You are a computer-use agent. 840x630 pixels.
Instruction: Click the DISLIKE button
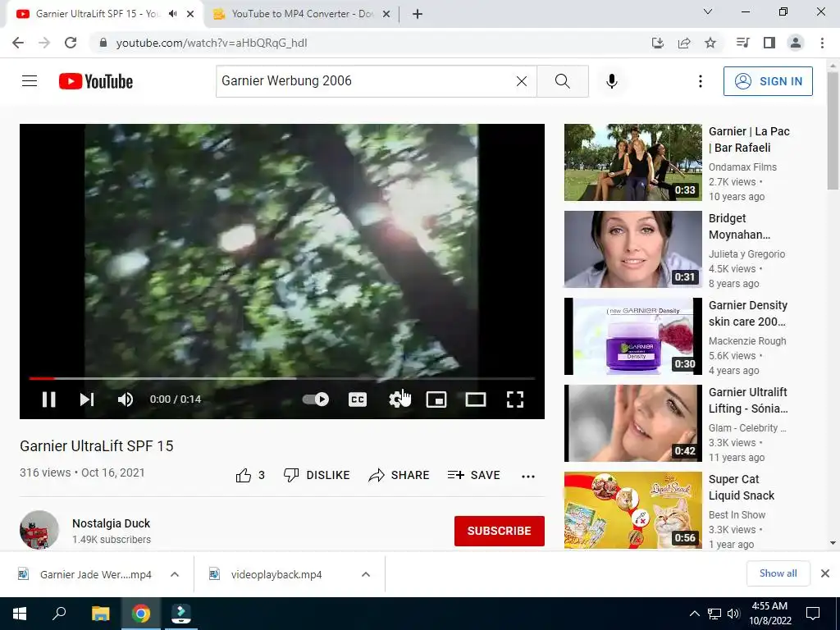click(x=317, y=475)
